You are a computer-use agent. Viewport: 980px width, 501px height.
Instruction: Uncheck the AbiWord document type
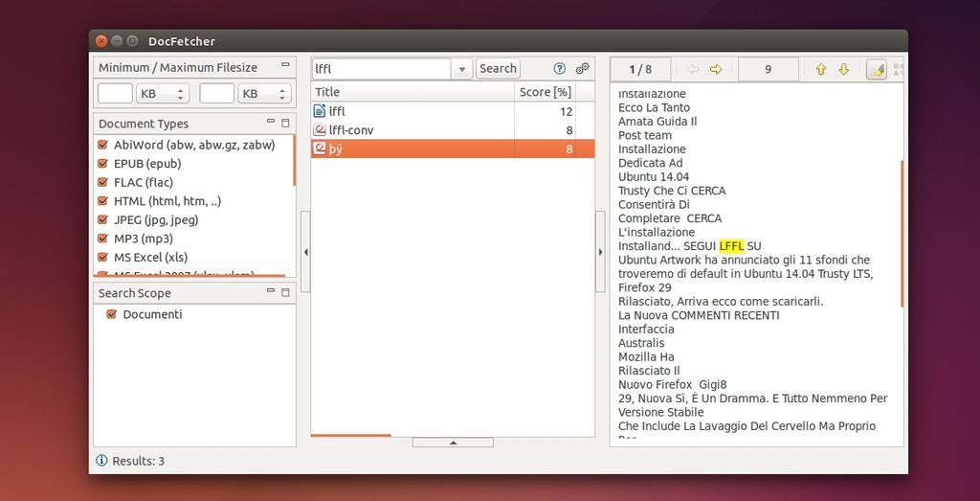[103, 145]
